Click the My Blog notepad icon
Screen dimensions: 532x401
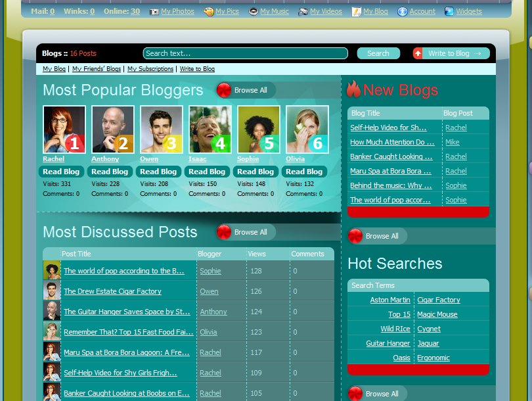pos(356,11)
